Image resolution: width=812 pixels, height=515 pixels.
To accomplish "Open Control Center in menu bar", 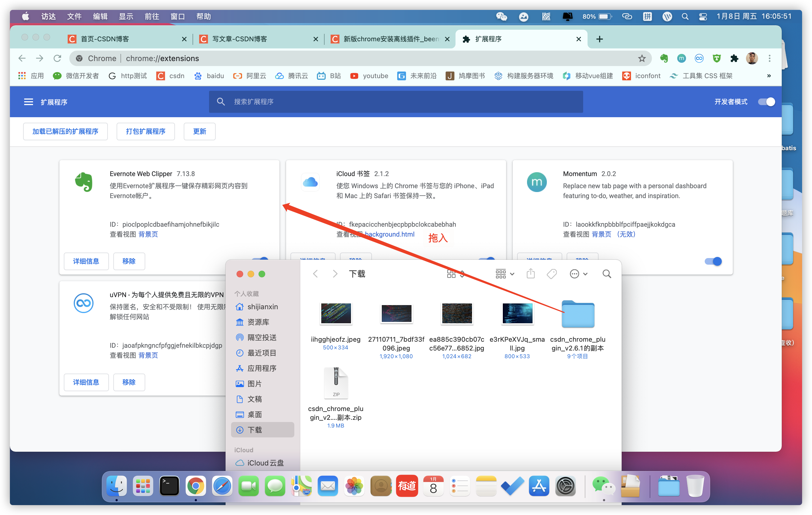I will [703, 17].
